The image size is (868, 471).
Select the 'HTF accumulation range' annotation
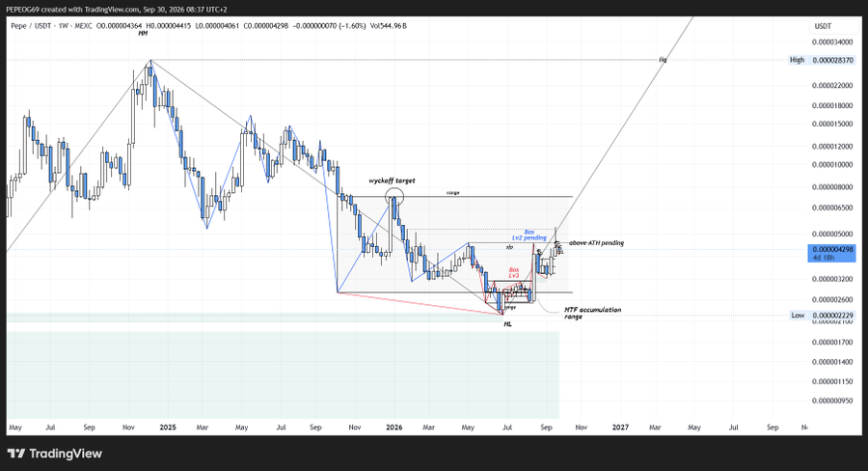coord(592,313)
